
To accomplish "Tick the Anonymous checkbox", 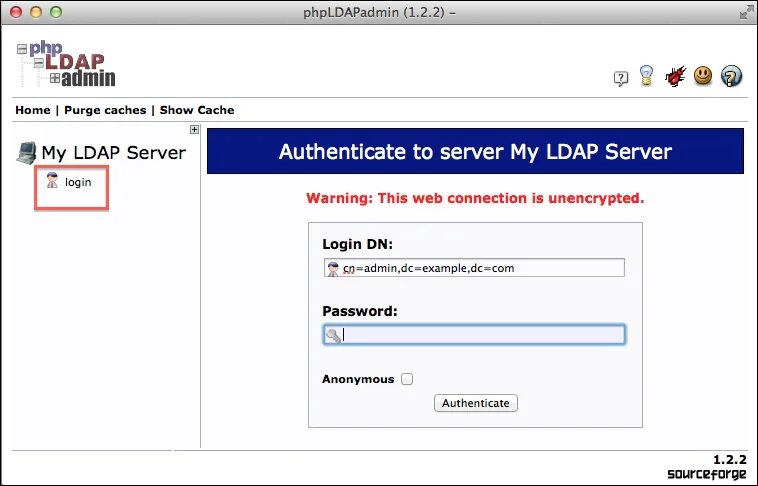I will click(407, 379).
